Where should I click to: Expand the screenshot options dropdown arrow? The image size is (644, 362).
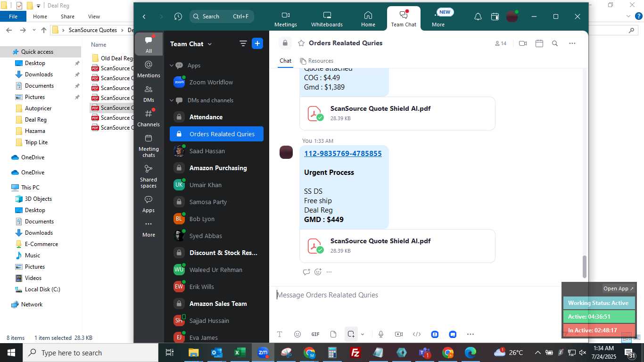(x=363, y=334)
